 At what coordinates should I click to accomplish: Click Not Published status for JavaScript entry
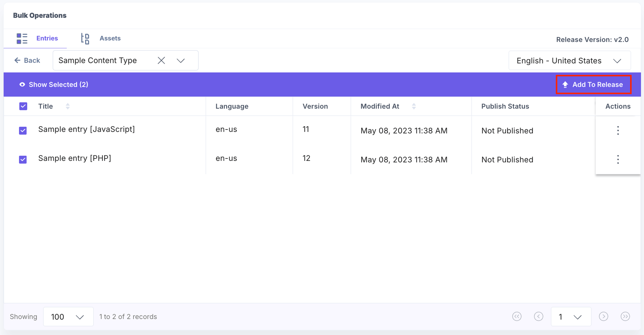click(507, 131)
